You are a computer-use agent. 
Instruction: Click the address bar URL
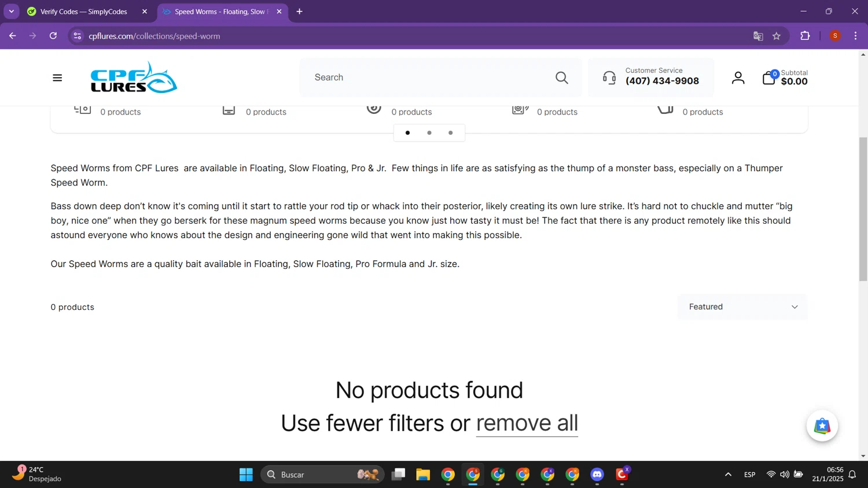pos(155,36)
